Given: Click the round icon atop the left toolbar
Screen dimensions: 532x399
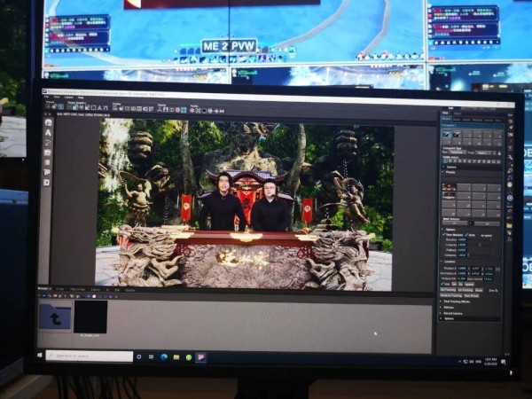Looking at the screenshot, I should 48,122.
